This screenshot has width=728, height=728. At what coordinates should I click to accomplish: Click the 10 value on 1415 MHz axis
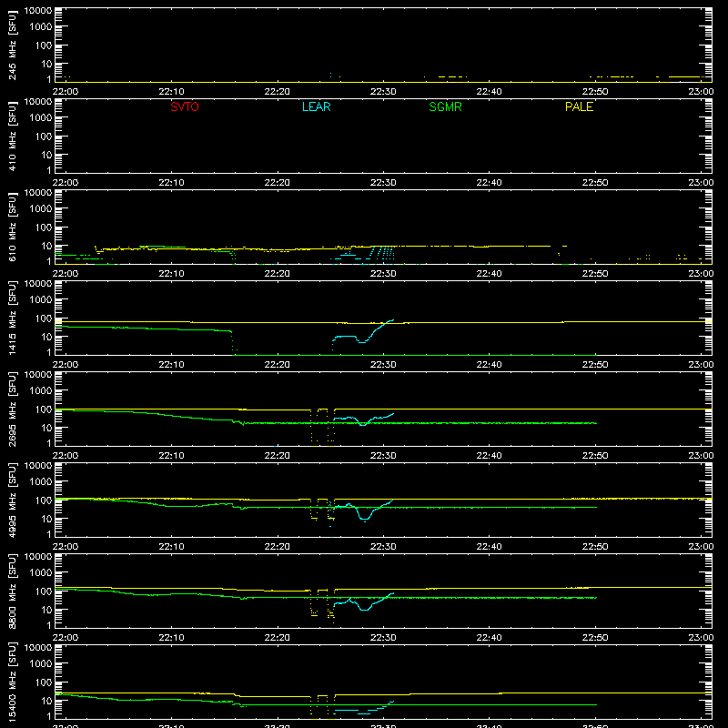coord(46,337)
